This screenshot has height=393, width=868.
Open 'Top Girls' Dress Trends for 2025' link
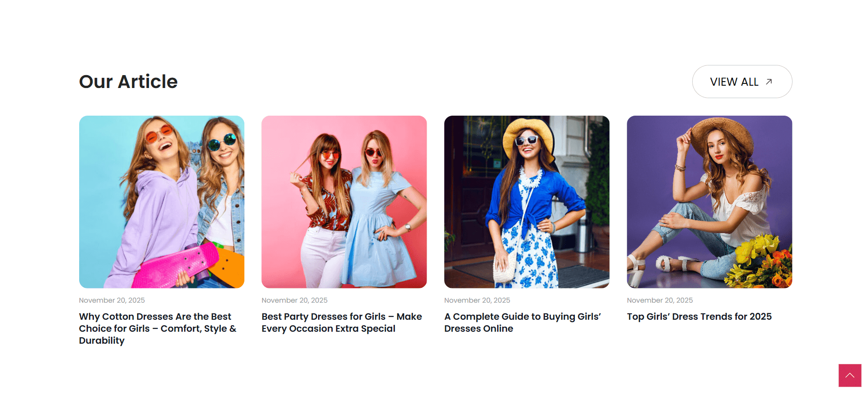point(699,317)
